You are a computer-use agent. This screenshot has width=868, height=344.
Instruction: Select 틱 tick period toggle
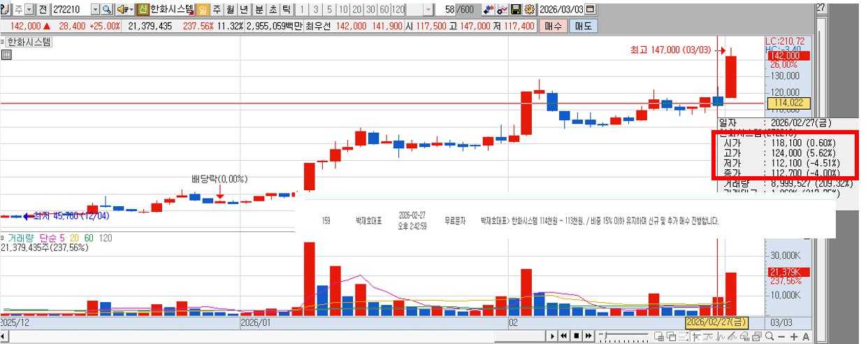pos(286,10)
